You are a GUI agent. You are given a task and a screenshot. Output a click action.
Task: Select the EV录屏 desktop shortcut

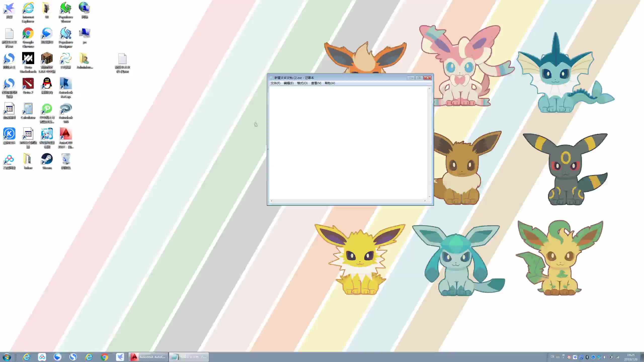coord(66,61)
